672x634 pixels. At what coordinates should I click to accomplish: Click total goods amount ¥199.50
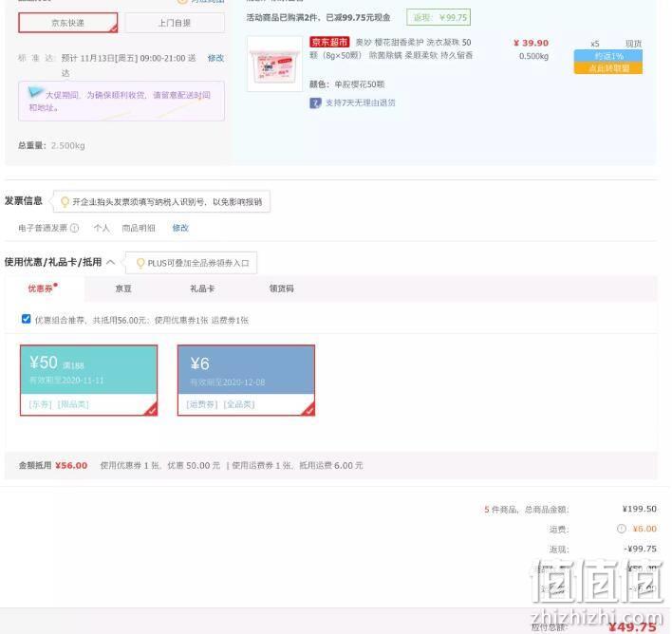pyautogui.click(x=640, y=509)
